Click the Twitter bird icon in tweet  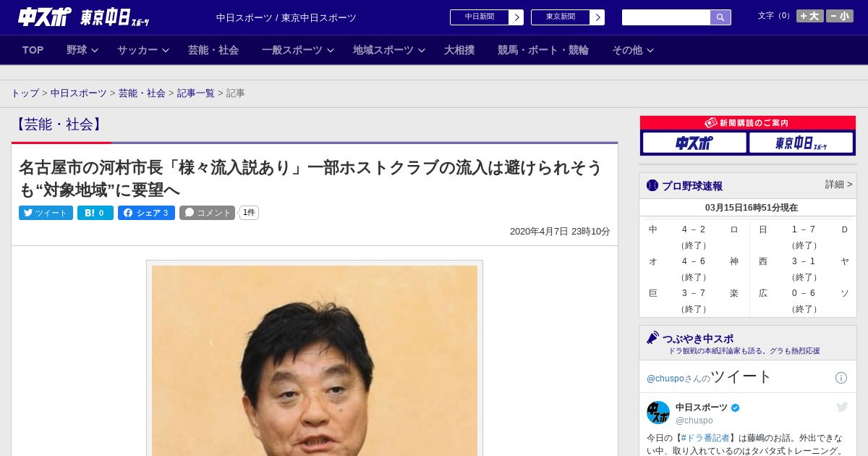842,408
